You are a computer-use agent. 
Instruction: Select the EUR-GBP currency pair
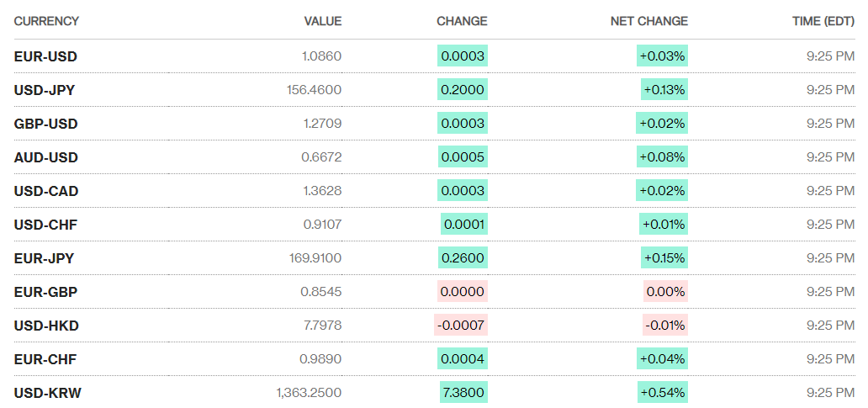click(45, 292)
